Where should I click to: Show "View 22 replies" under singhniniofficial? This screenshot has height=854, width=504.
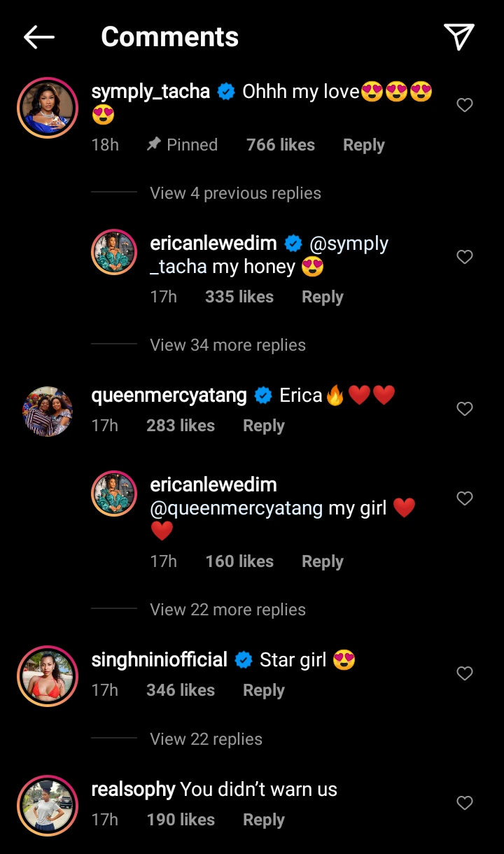tap(206, 739)
